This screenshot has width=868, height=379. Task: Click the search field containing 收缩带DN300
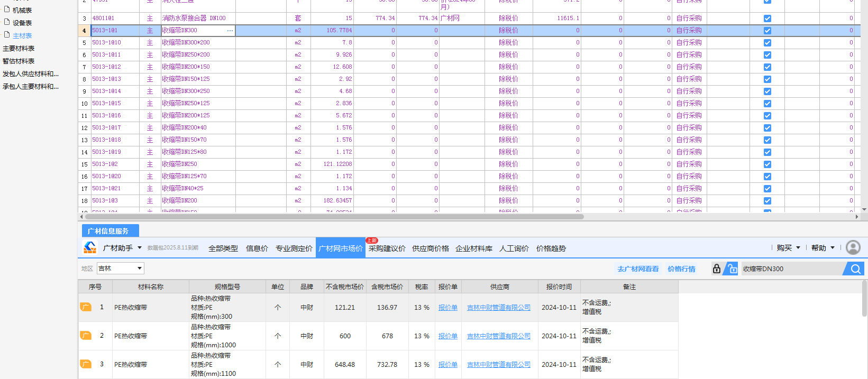791,269
